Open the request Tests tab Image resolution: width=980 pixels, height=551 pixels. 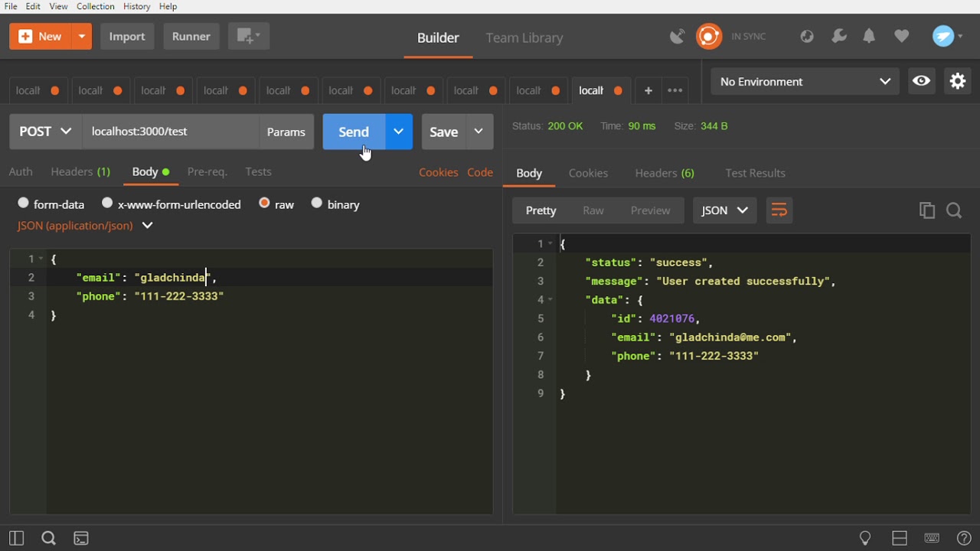pyautogui.click(x=259, y=171)
